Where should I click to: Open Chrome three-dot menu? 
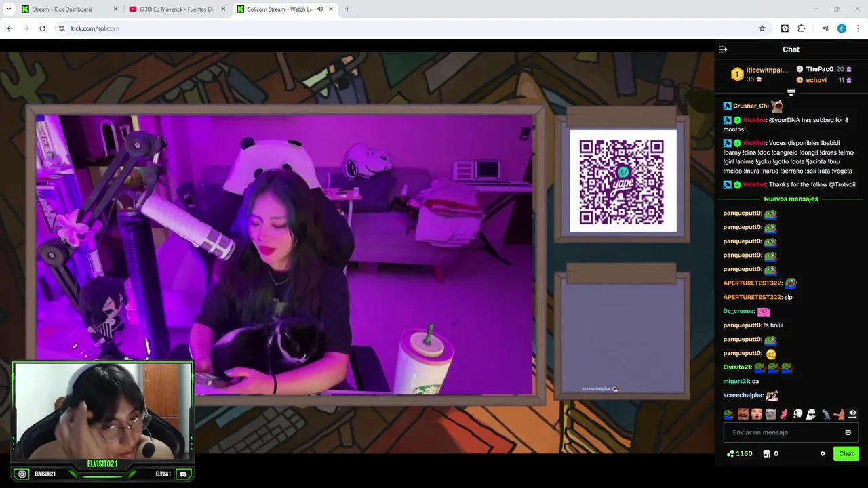coord(859,28)
